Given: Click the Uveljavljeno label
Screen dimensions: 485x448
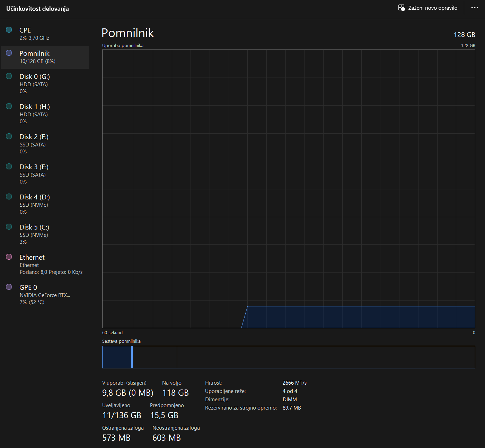Looking at the screenshot, I should pos(116,405).
